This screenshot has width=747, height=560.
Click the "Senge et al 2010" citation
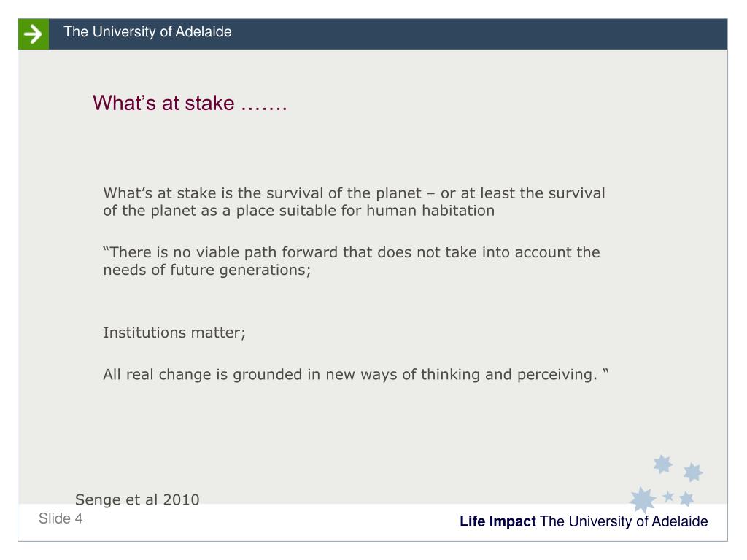coord(137,499)
